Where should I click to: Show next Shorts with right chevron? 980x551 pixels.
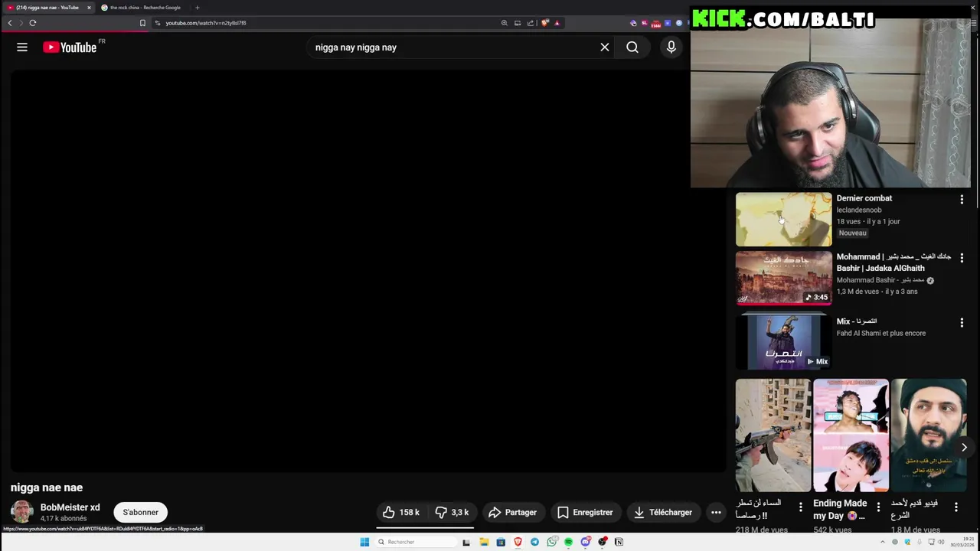964,447
